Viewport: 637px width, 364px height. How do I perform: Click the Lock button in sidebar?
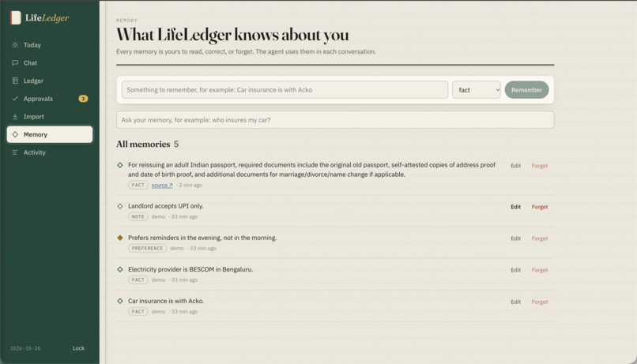78,348
